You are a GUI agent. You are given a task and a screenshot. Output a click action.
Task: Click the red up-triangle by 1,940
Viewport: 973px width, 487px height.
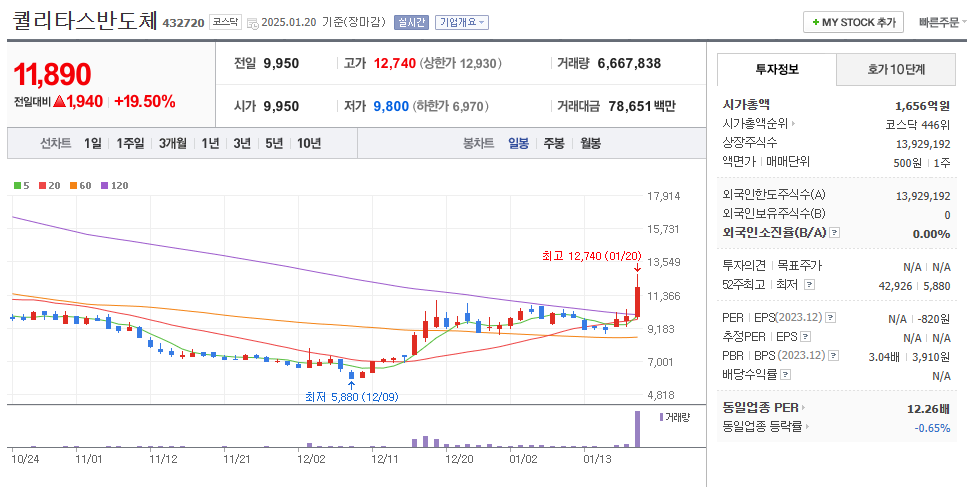click(60, 102)
